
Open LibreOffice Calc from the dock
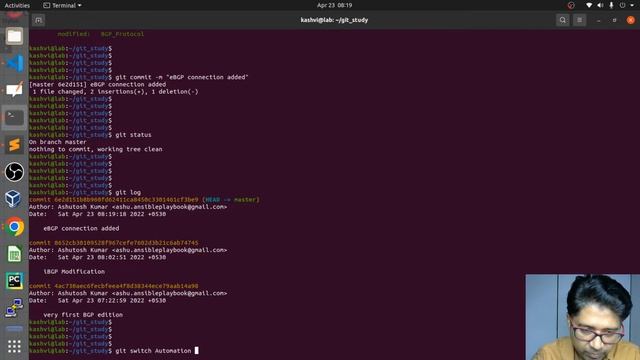(x=14, y=254)
